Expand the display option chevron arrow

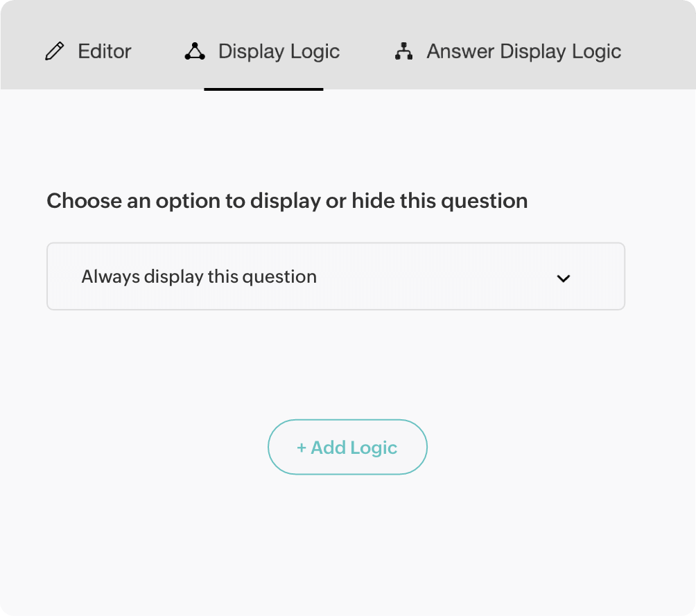tap(564, 278)
